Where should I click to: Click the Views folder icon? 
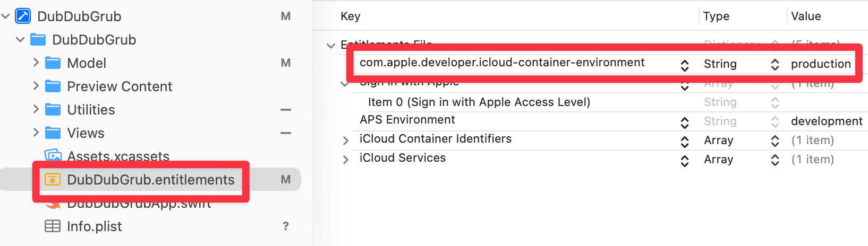click(x=53, y=133)
